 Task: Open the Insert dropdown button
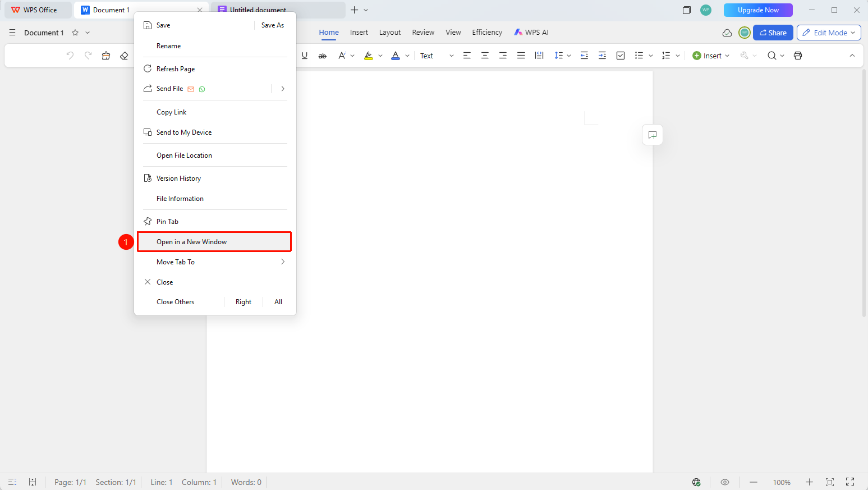click(711, 56)
